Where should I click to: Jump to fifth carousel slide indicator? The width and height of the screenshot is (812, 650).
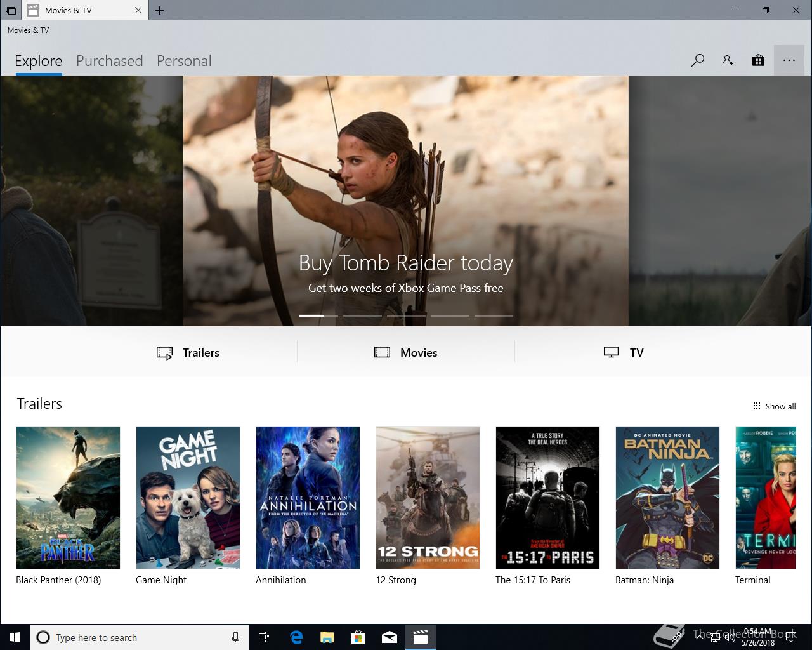[494, 315]
